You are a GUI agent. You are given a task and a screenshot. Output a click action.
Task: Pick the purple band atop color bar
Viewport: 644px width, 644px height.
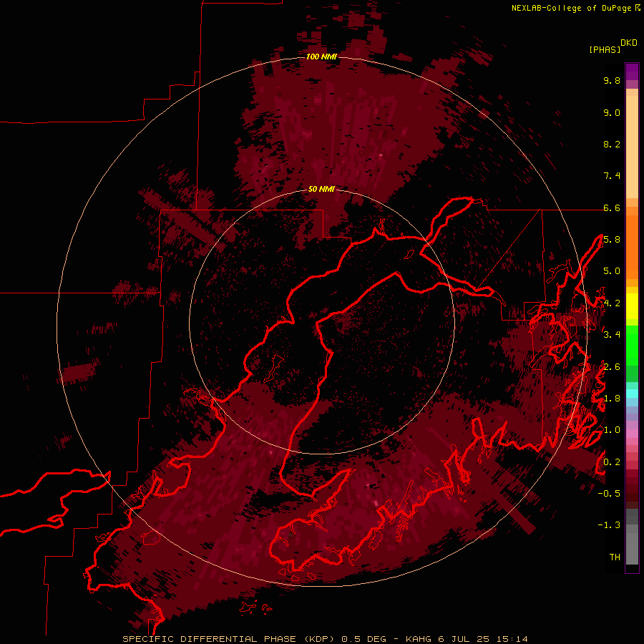coord(632,72)
